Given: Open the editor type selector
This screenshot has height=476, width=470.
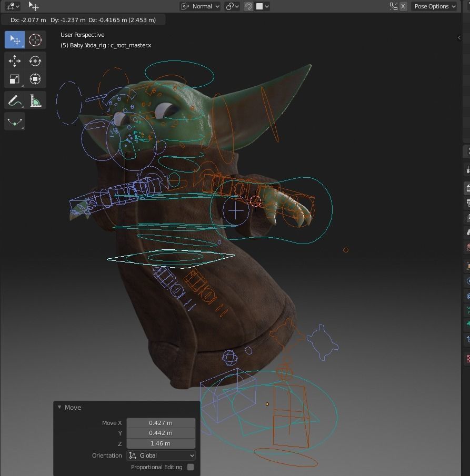Looking at the screenshot, I should [13, 6].
